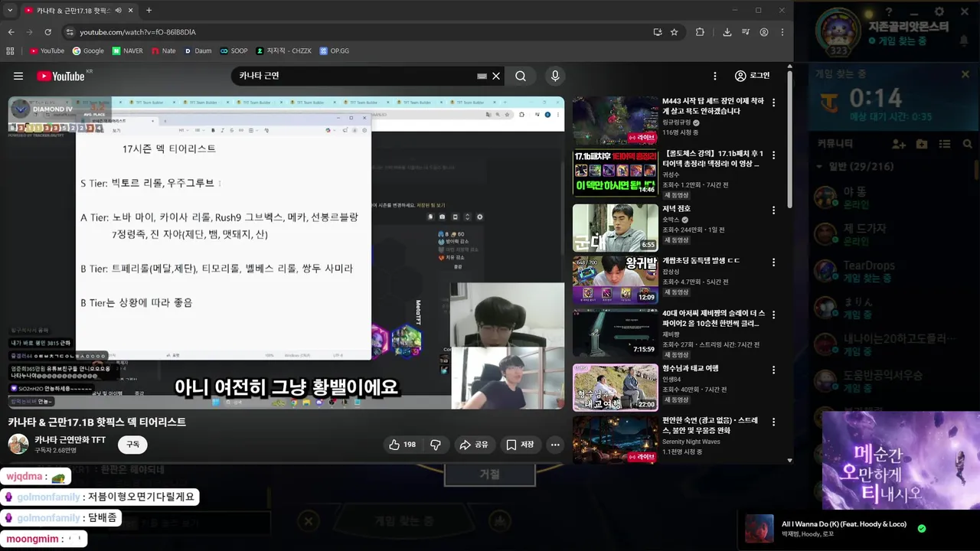980x551 pixels.
Task: Reload the current browser page
Action: pyautogui.click(x=47, y=32)
